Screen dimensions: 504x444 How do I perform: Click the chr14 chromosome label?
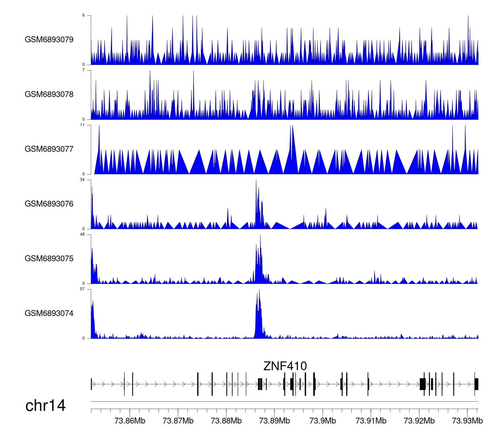[x=45, y=406]
